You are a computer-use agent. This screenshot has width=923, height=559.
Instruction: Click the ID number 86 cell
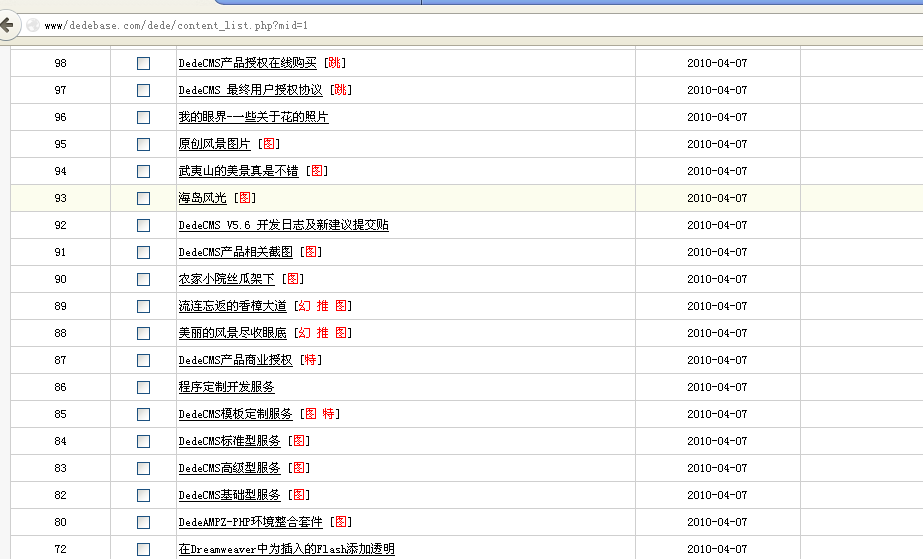tap(61, 387)
